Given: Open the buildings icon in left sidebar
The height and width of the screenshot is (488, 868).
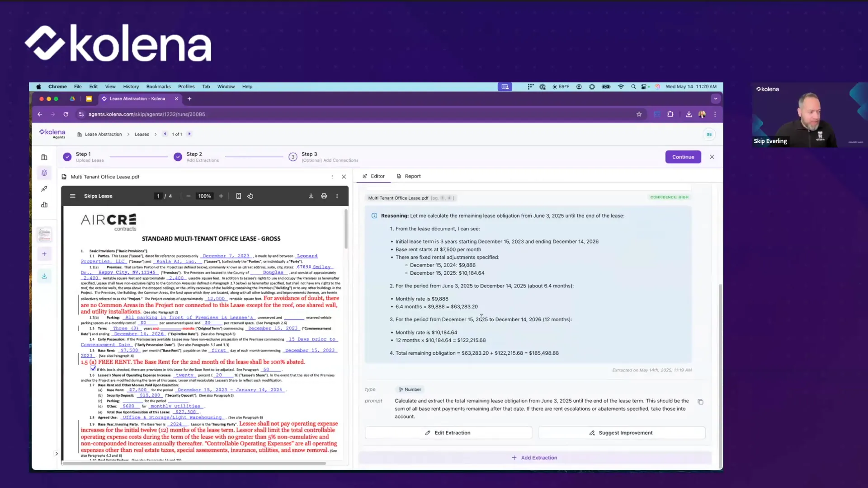Looking at the screenshot, I should (x=44, y=157).
